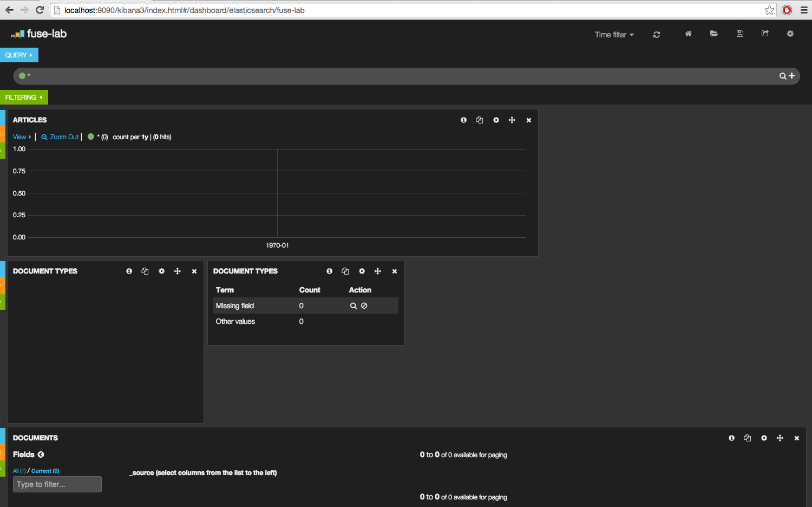812x507 pixels.
Task: Expand the View options in ARTICLES
Action: 22,137
